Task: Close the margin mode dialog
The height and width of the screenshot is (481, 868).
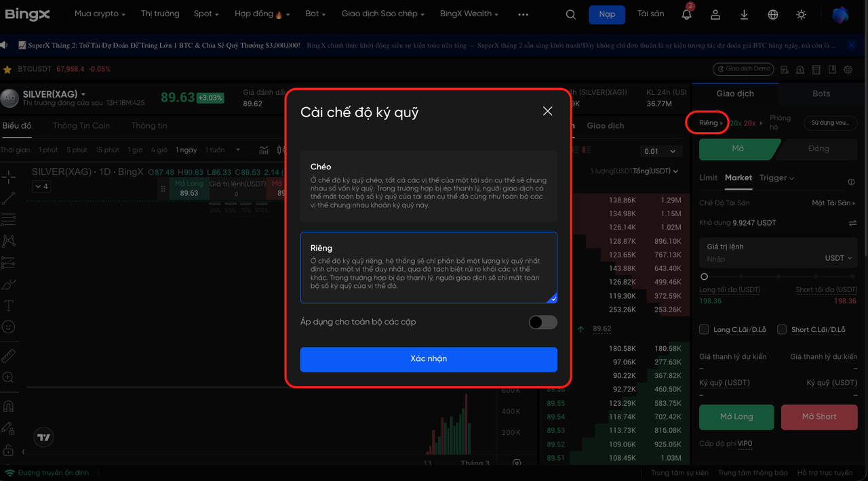Action: point(547,111)
